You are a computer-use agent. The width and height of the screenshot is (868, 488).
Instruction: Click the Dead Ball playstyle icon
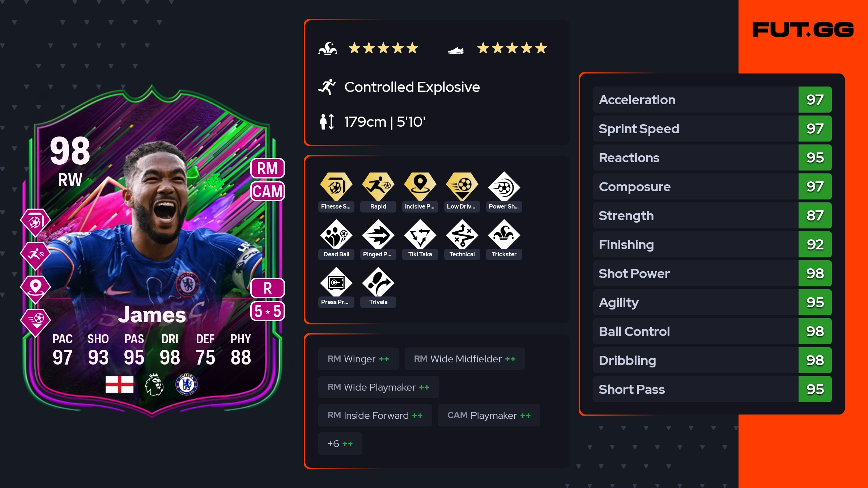click(x=336, y=234)
